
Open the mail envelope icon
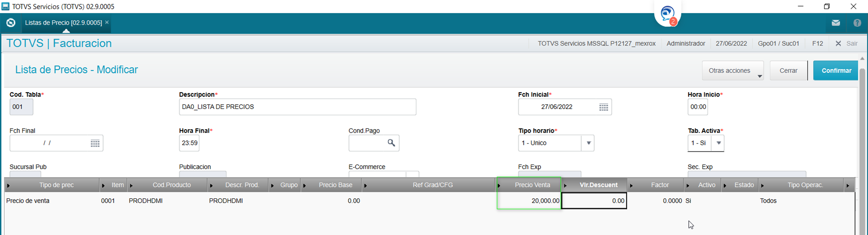point(836,23)
